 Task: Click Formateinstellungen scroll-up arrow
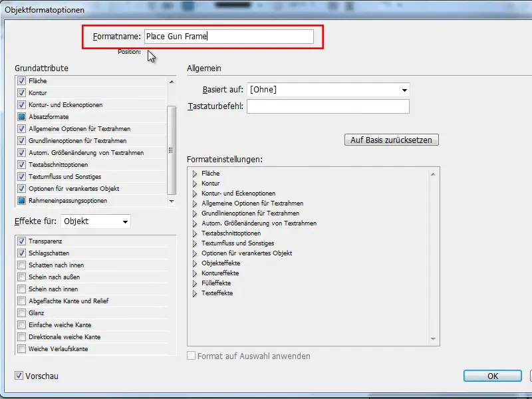(x=433, y=174)
